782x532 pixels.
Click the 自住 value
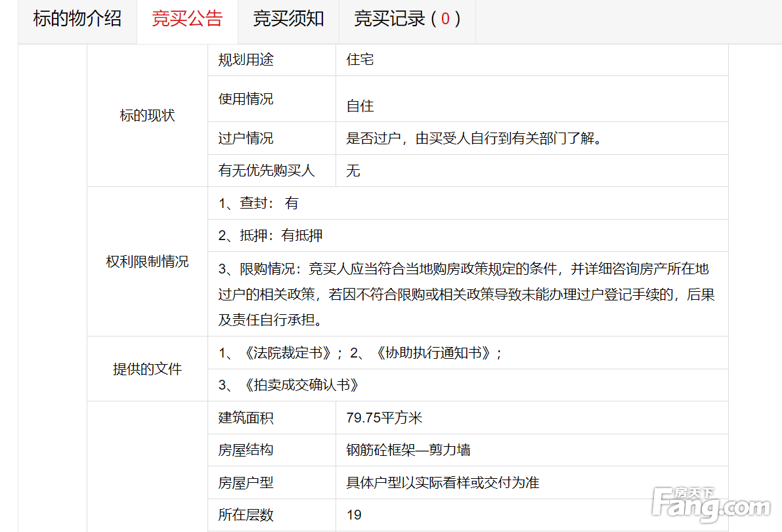(360, 106)
